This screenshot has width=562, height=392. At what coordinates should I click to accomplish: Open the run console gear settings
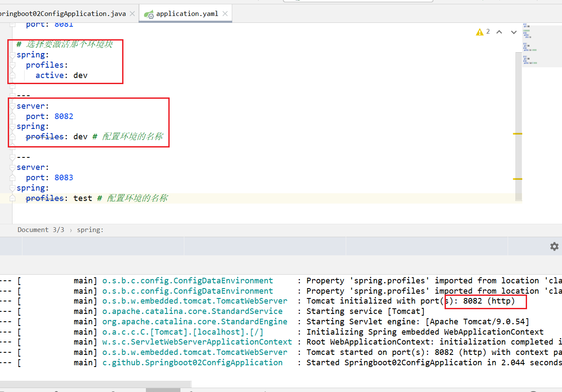[554, 246]
